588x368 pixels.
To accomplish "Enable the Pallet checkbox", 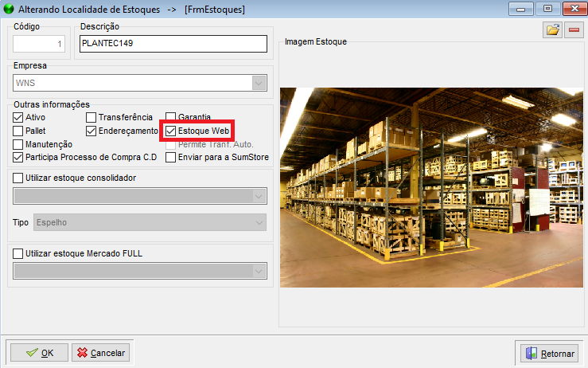I will (18, 131).
